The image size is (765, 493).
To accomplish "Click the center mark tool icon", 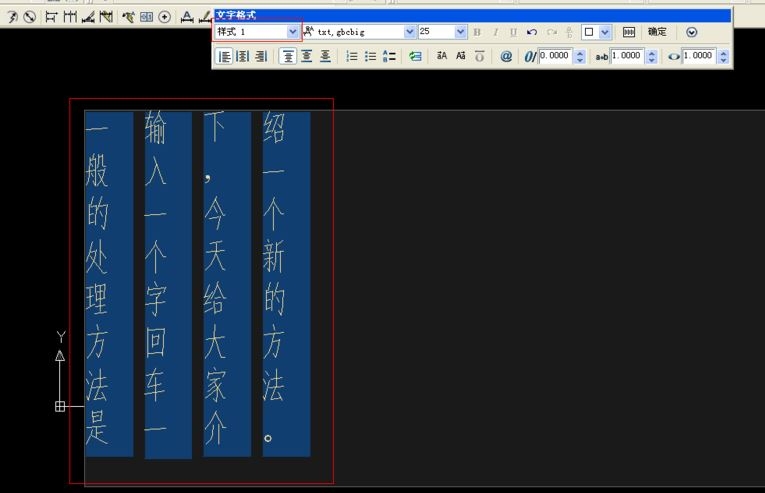I will tap(165, 17).
